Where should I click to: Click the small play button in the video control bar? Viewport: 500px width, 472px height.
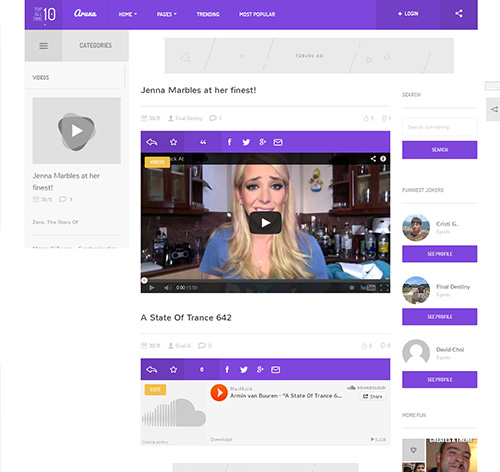(152, 287)
